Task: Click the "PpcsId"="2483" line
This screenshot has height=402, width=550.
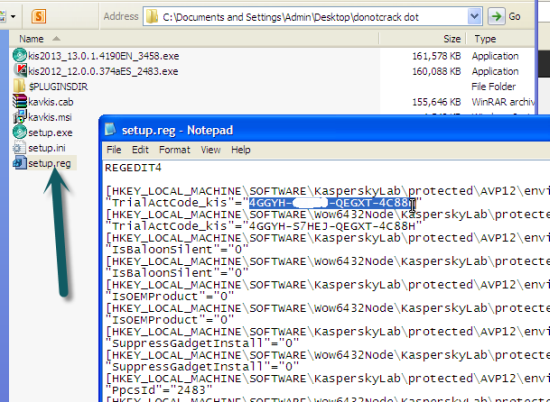Action: 158,390
